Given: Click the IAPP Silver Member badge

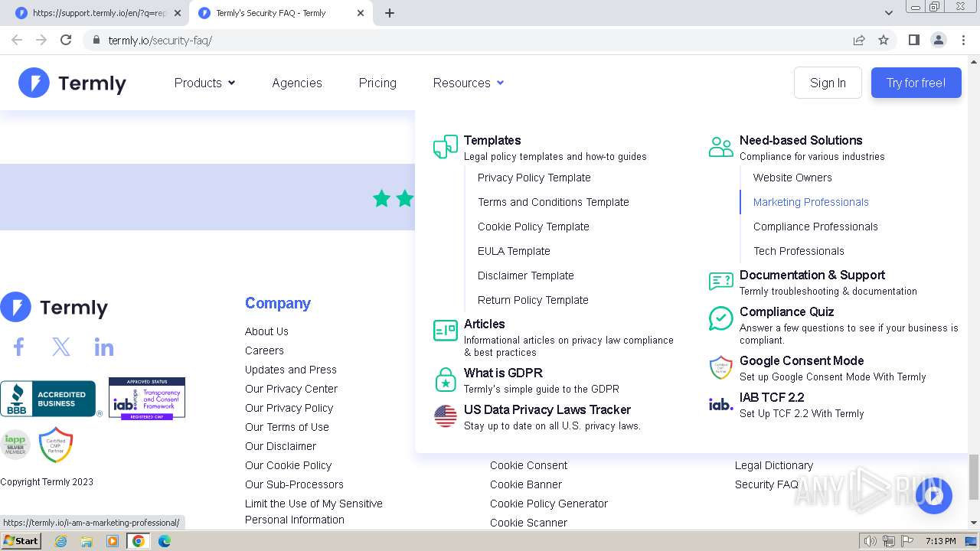Looking at the screenshot, I should [x=15, y=444].
